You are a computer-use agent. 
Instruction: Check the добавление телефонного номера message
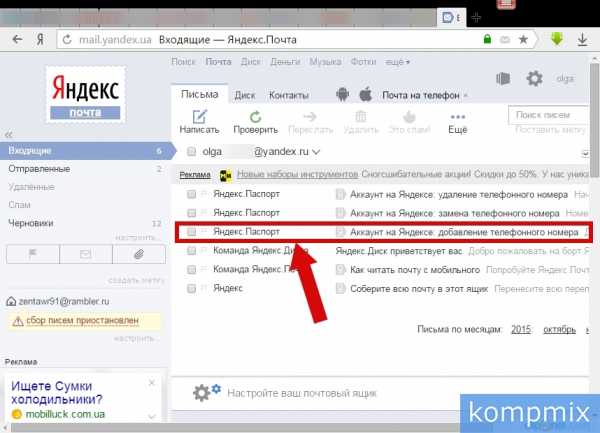pos(191,232)
